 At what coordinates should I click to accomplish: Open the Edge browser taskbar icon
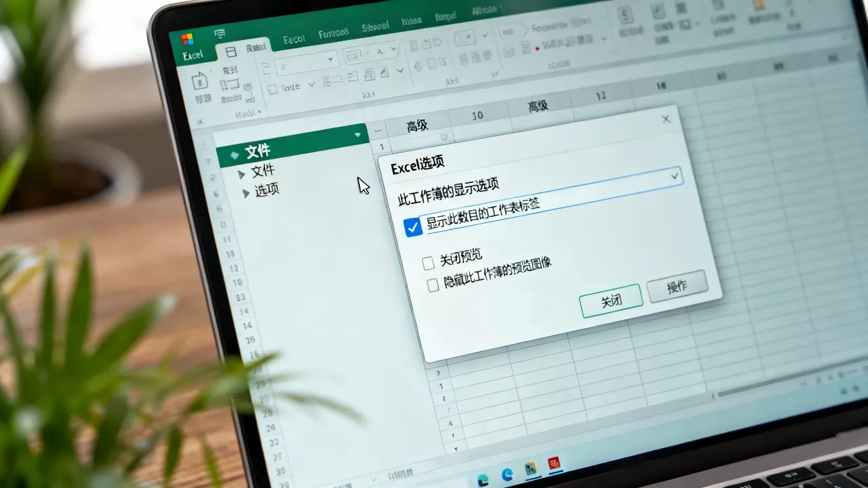pos(507,474)
